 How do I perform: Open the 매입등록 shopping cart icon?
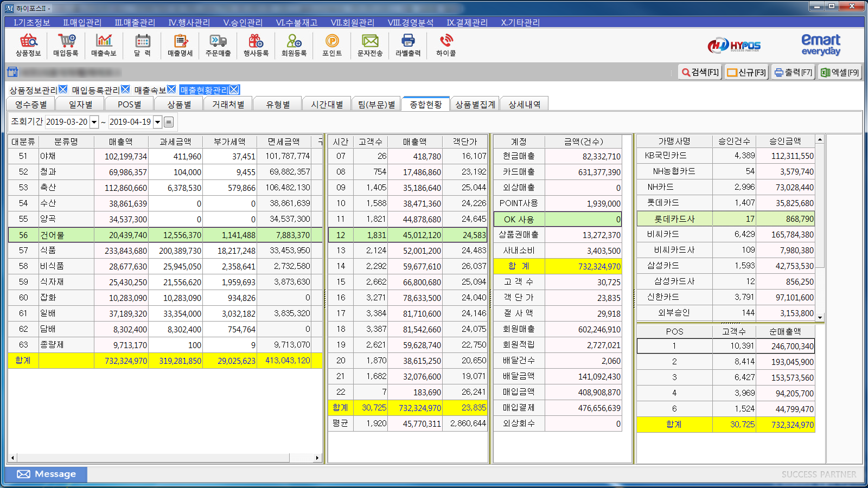(x=66, y=45)
